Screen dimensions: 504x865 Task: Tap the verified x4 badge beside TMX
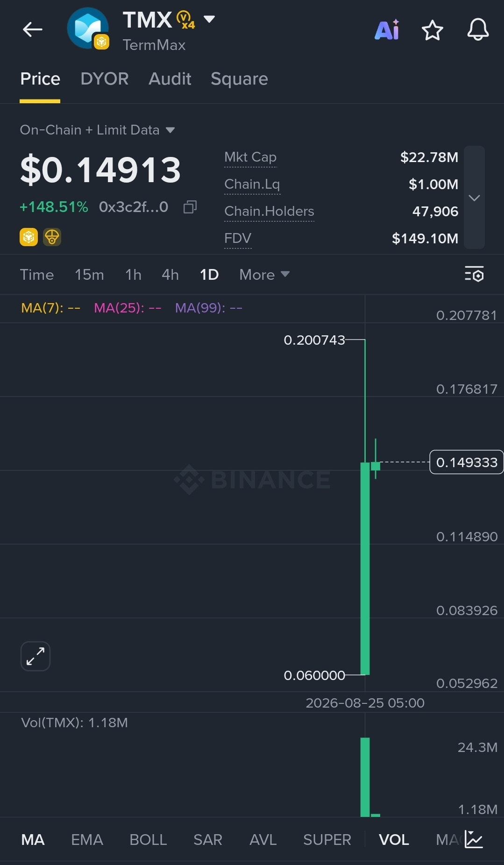coord(185,20)
